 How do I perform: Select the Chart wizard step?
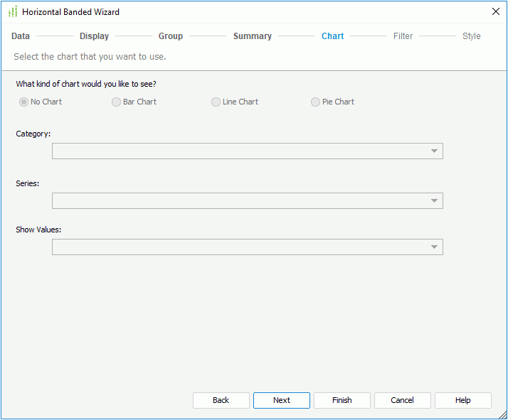click(x=332, y=36)
